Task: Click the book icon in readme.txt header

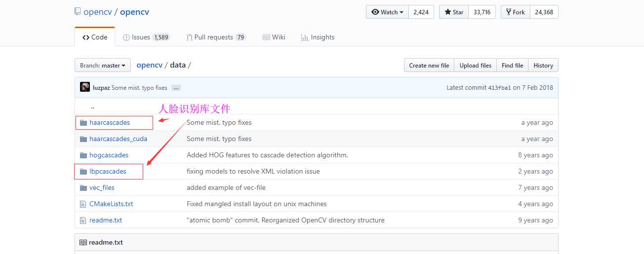Action: (x=83, y=242)
